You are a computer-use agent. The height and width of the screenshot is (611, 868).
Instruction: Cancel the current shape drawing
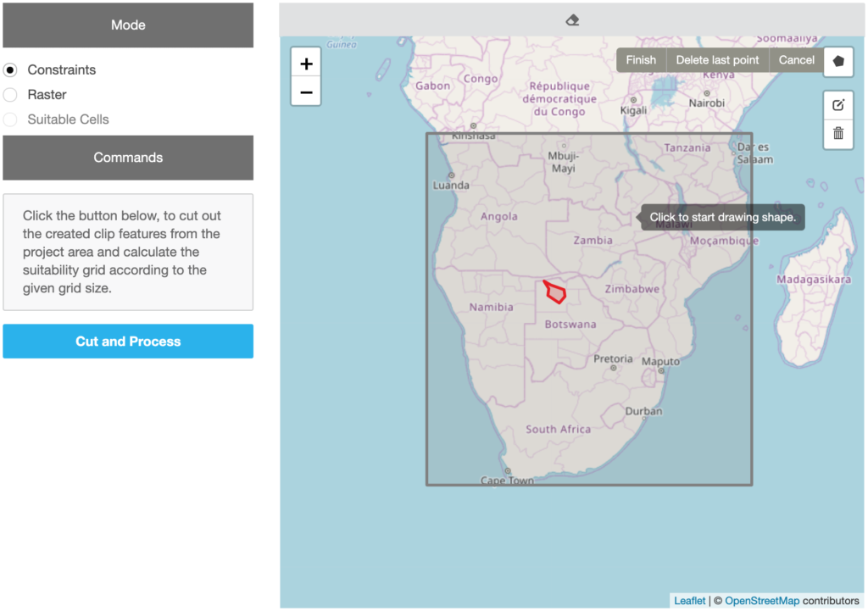pyautogui.click(x=796, y=59)
